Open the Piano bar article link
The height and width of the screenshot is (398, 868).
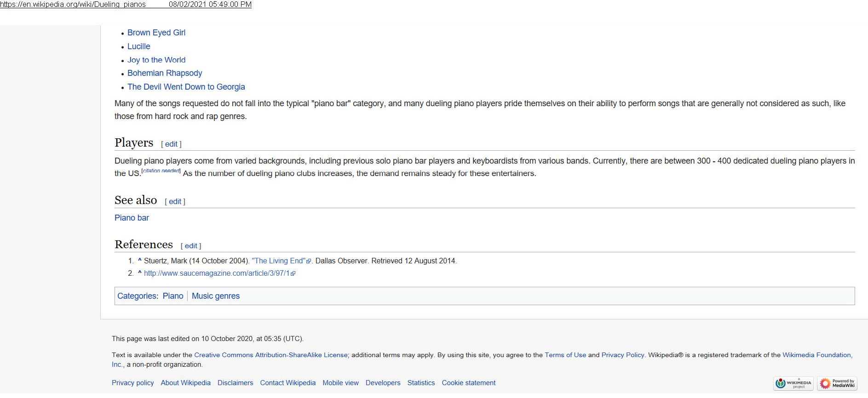[132, 218]
